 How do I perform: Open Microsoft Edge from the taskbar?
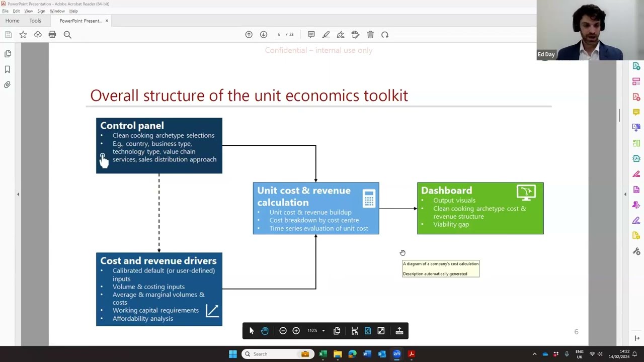pos(352,354)
